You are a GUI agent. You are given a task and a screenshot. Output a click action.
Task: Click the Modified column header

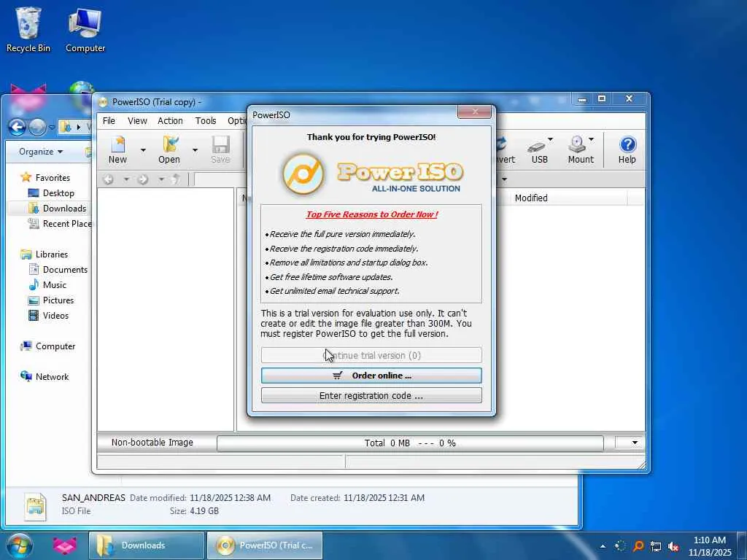point(531,198)
